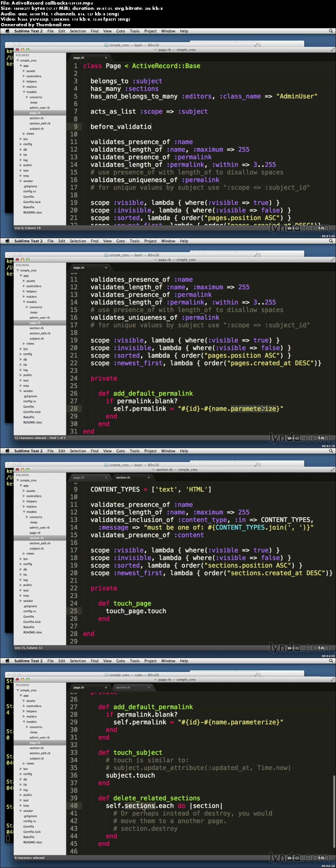Open Tools menu in the 00:06:20 frame
The height and width of the screenshot is (868, 336).
tap(135, 661)
